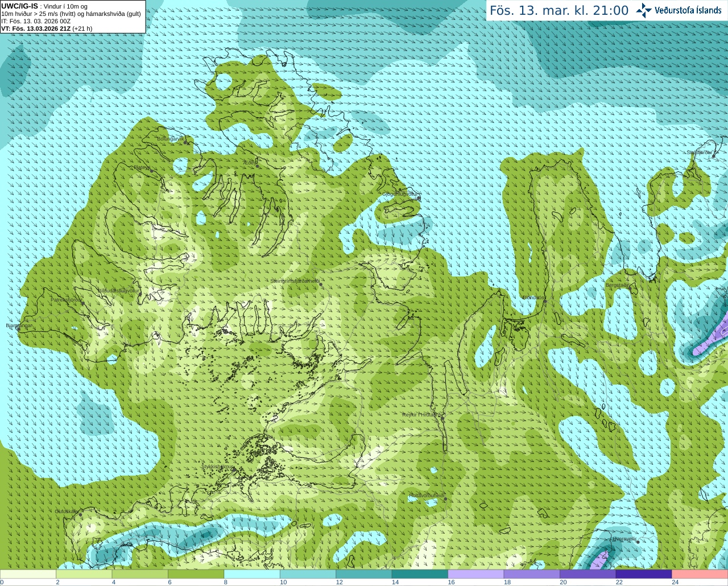The width and height of the screenshot is (728, 586).
Task: Click the Patreksfjörður station label
Action: pos(67,300)
